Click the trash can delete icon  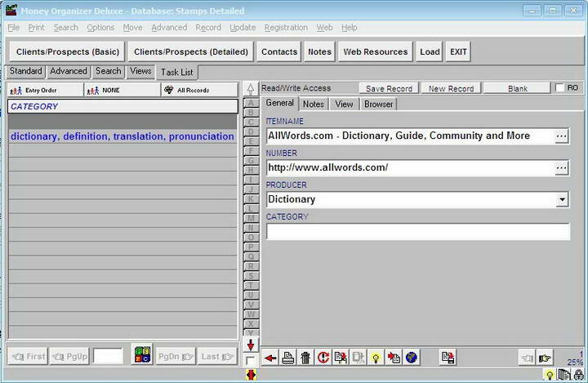pos(305,358)
